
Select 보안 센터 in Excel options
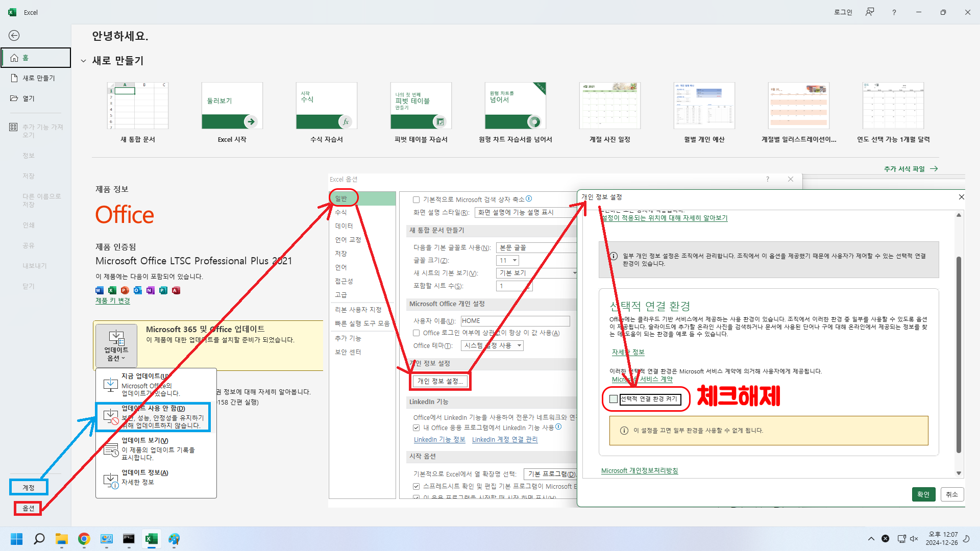point(362,352)
